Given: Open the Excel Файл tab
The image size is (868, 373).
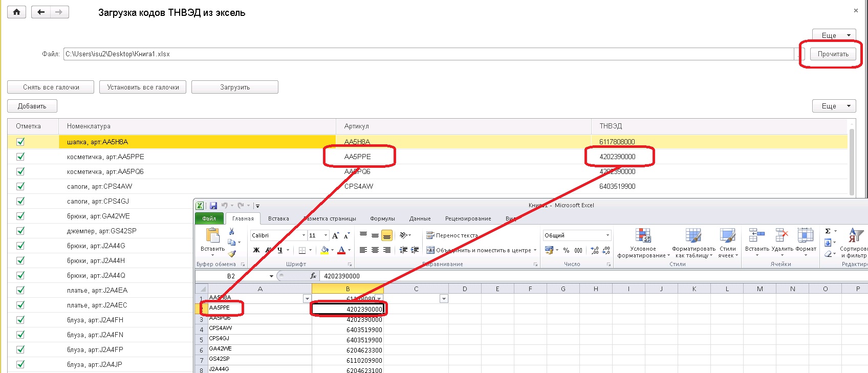Looking at the screenshot, I should [x=209, y=218].
